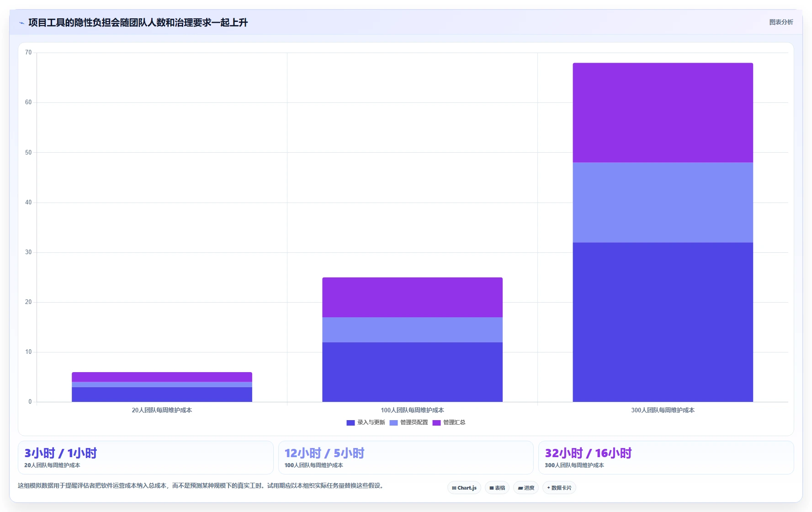Click the y-axis value 50

(28, 153)
